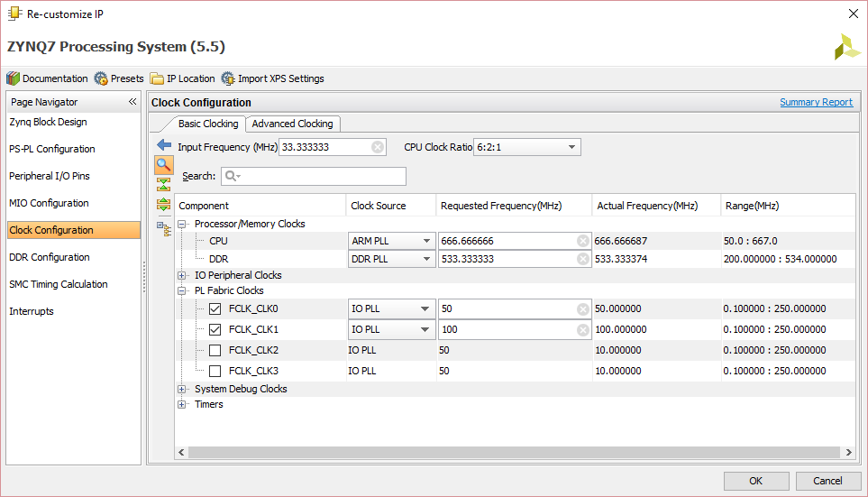The height and width of the screenshot is (497, 868).
Task: Open the Documentation book icon
Action: coord(14,78)
